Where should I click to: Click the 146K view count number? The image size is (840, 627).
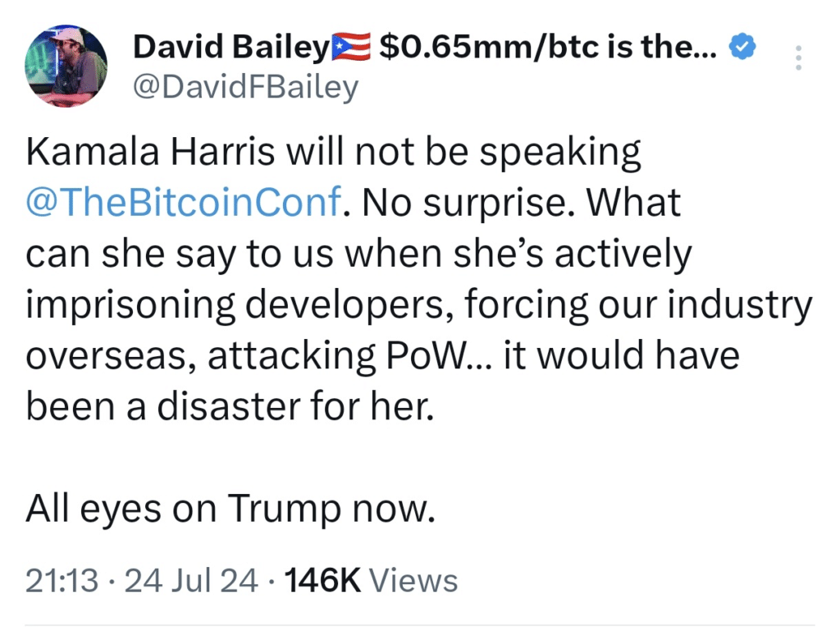322,580
